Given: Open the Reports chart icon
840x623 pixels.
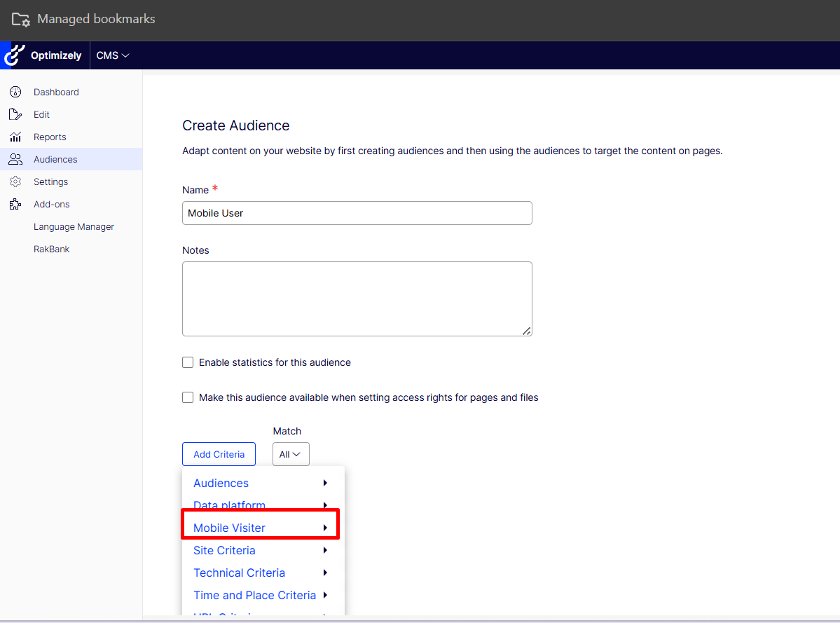Looking at the screenshot, I should click(x=15, y=137).
